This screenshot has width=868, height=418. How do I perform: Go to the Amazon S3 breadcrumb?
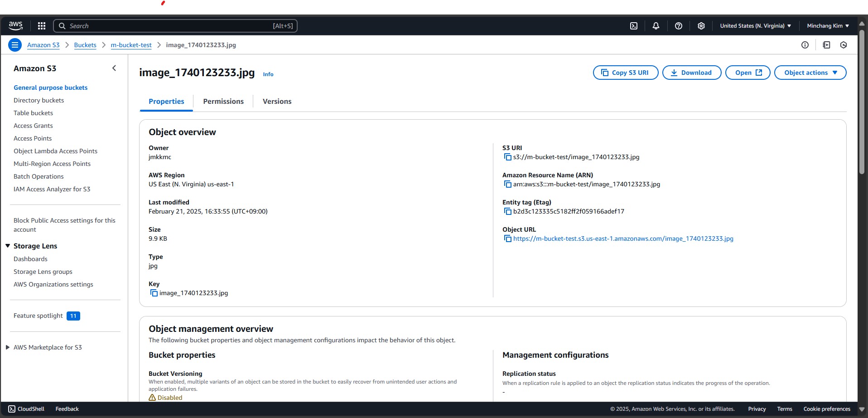[43, 45]
